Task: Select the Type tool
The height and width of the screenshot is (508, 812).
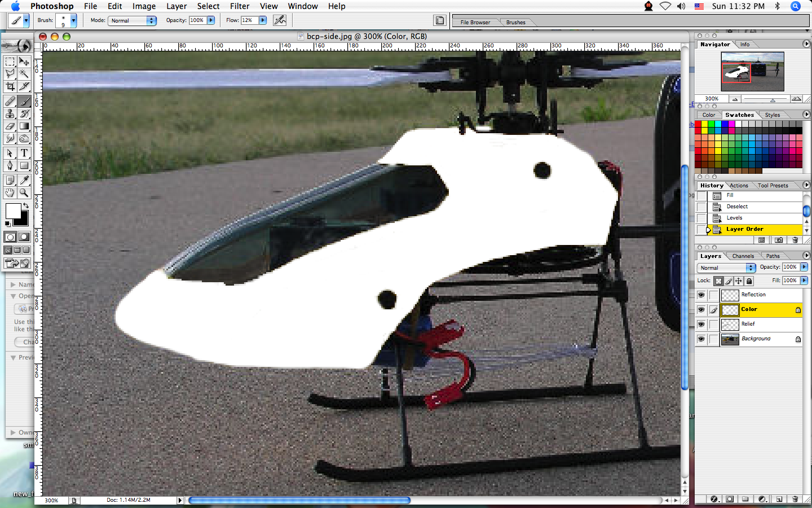Action: tap(24, 154)
